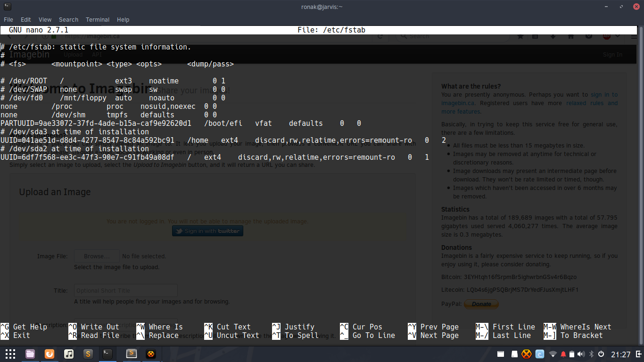Viewport: 644px width, 362px height.
Task: Close the terminal window
Action: pos(636,7)
